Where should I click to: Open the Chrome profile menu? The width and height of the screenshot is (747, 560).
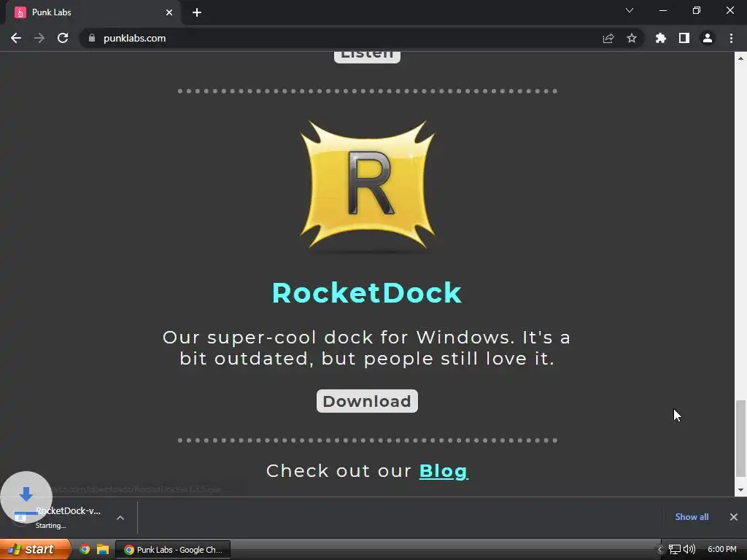708,38
